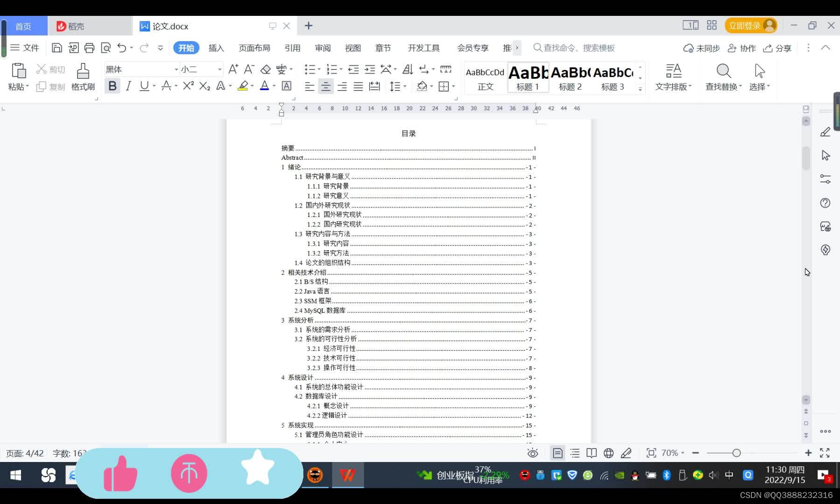Apply superscript formatting
840x504 pixels.
point(188,86)
